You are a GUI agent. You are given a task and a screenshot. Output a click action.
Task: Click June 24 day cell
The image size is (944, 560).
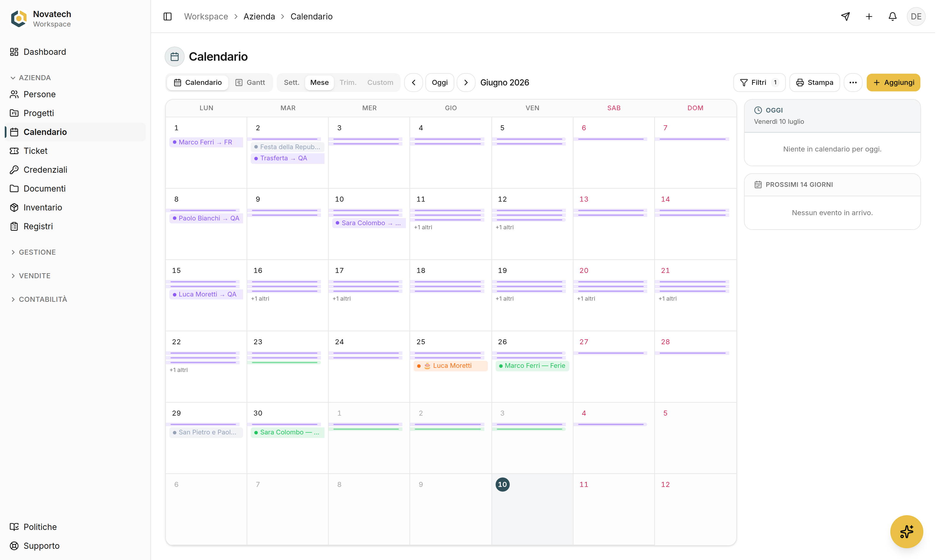point(369,366)
